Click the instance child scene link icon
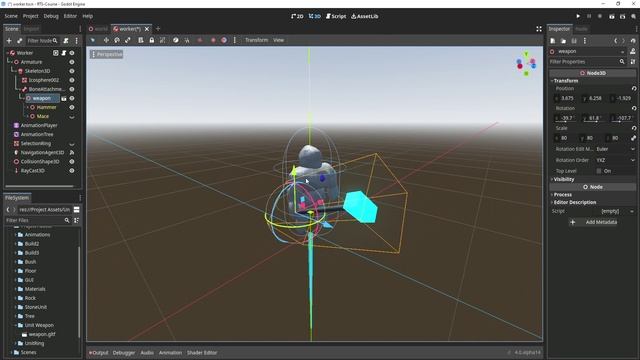Image resolution: width=640 pixels, height=360 pixels. [x=20, y=40]
